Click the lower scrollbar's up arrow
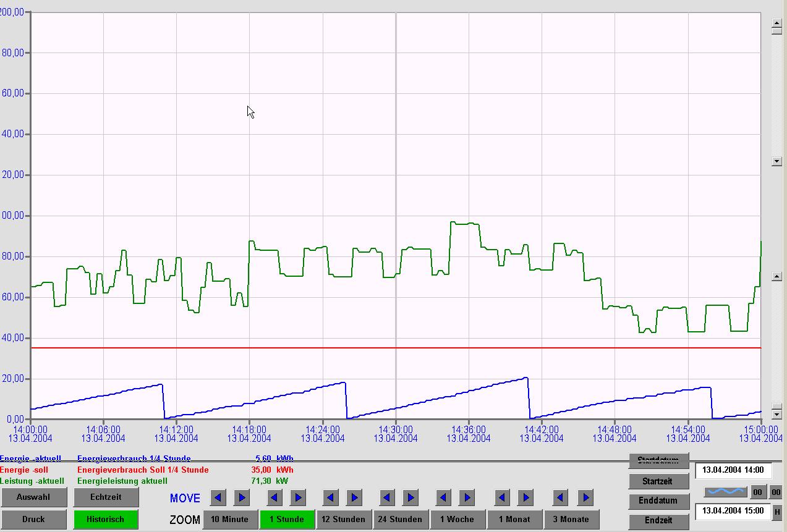787x532 pixels. [x=776, y=277]
